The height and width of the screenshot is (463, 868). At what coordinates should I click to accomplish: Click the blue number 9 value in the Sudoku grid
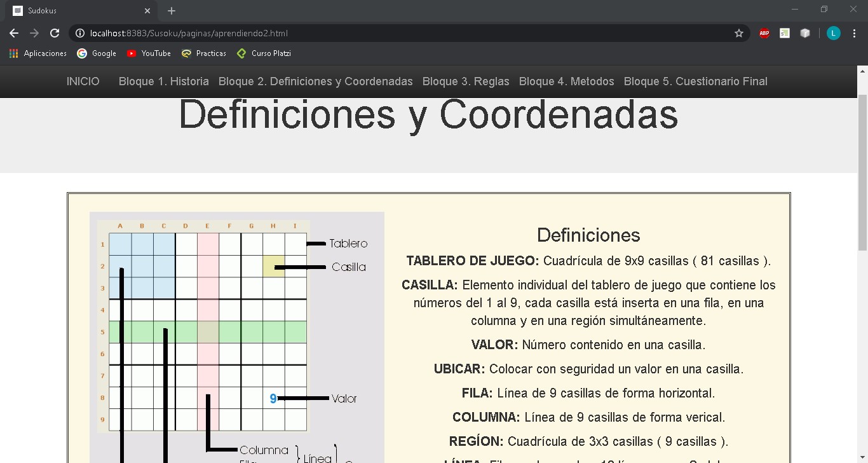coord(272,397)
